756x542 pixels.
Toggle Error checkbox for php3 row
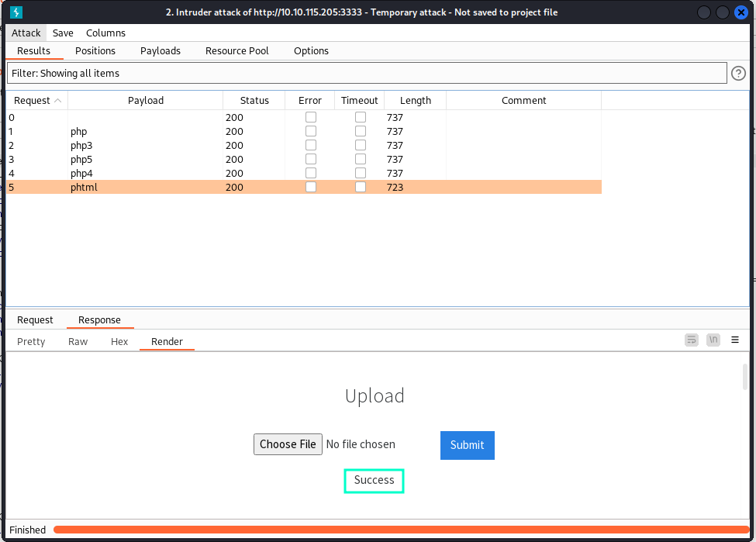coord(311,145)
